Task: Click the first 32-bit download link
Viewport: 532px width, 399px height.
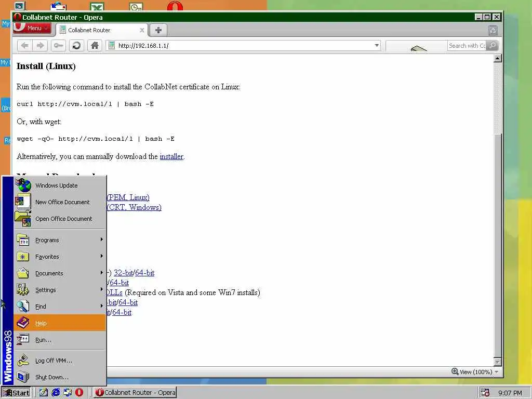Action: [x=124, y=273]
